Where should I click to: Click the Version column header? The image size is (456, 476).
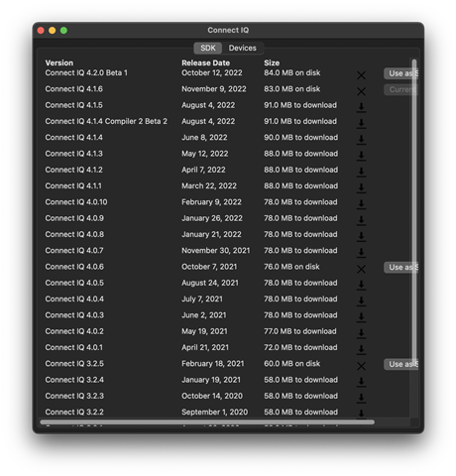point(59,62)
